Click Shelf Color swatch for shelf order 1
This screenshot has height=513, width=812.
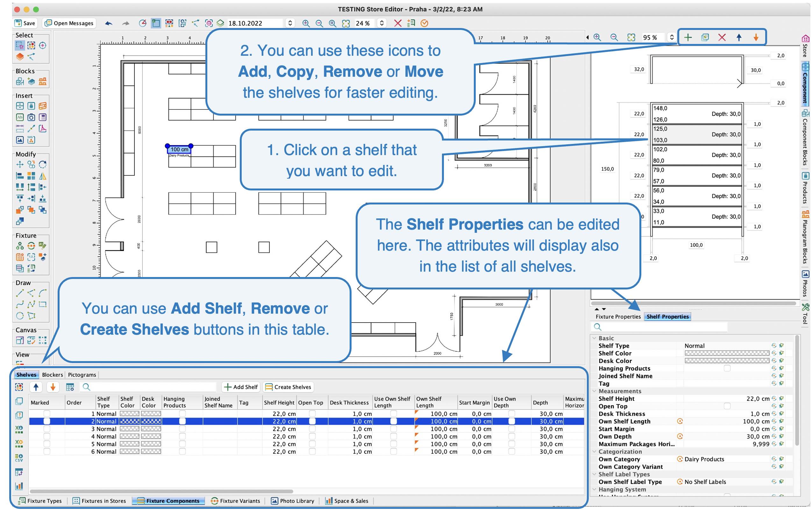[130, 414]
